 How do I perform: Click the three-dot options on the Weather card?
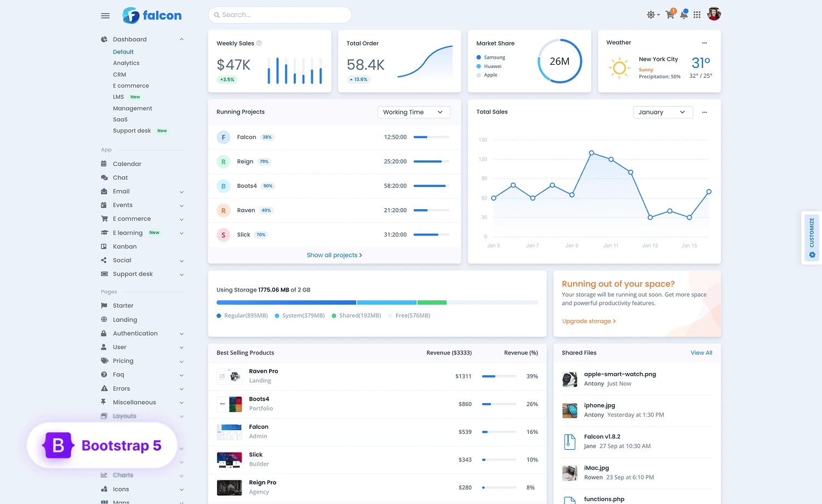(x=705, y=43)
